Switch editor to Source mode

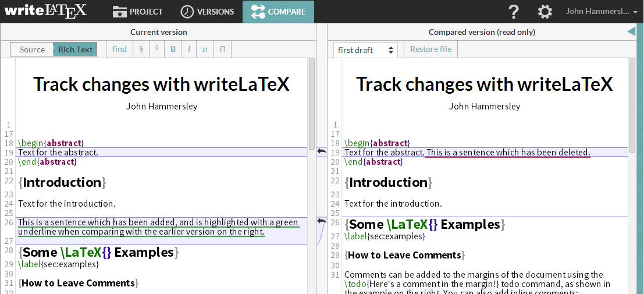pos(32,49)
